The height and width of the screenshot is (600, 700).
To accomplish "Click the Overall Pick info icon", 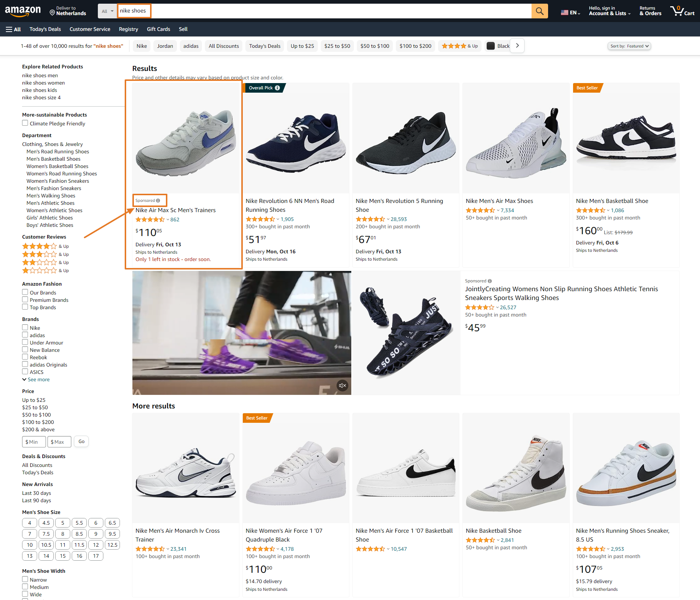I will click(x=277, y=88).
